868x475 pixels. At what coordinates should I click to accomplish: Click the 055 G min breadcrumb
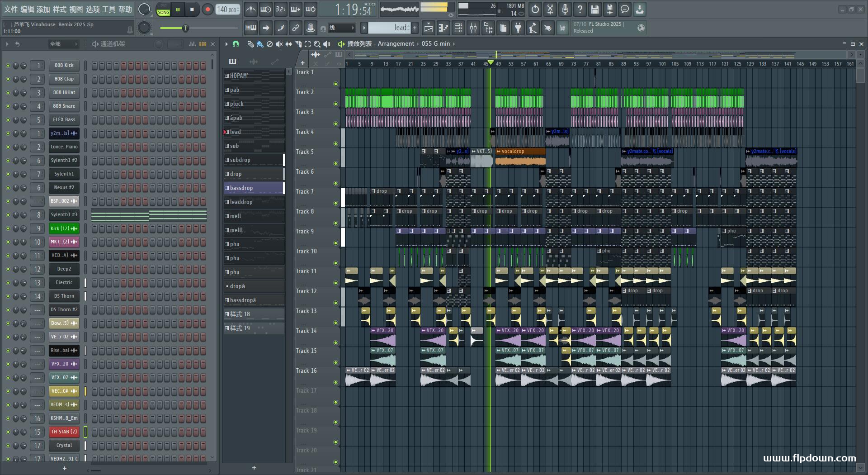[x=436, y=44]
